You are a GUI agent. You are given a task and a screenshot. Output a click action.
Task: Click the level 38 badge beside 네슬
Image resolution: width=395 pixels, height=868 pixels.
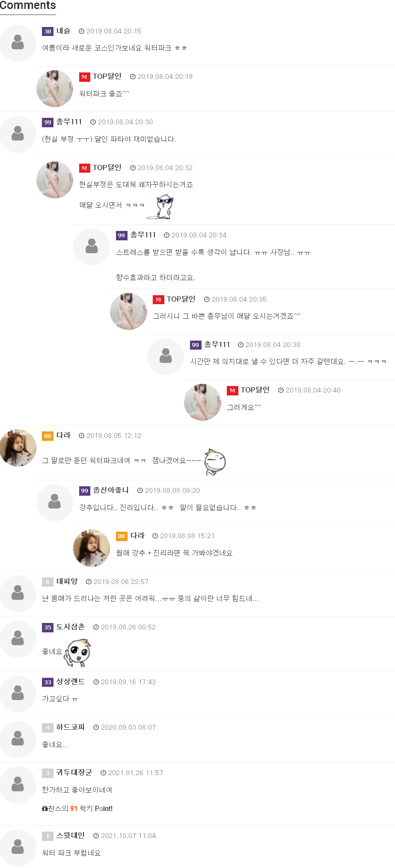(48, 31)
